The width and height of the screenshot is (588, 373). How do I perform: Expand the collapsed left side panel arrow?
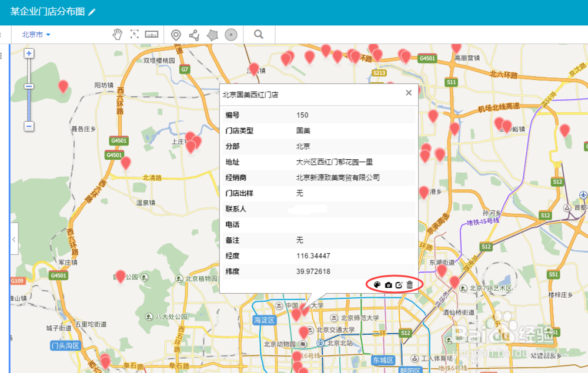(14, 239)
